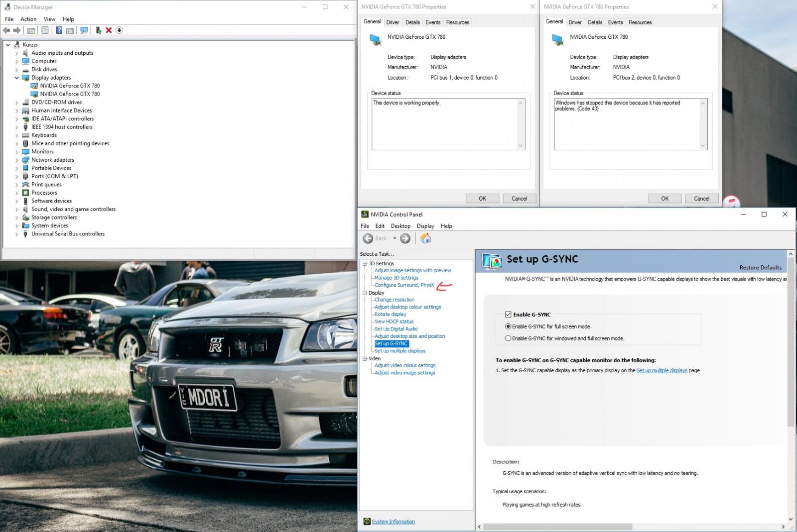Screen dimensions: 797x532
Task: Expand Mice and other pointing devices
Action: click(16, 143)
